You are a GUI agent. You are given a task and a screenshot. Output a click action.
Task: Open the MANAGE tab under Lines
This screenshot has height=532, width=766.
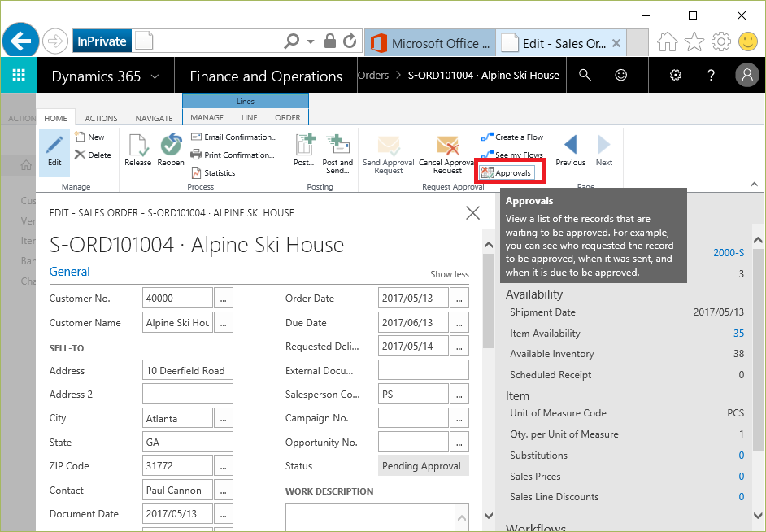point(207,118)
